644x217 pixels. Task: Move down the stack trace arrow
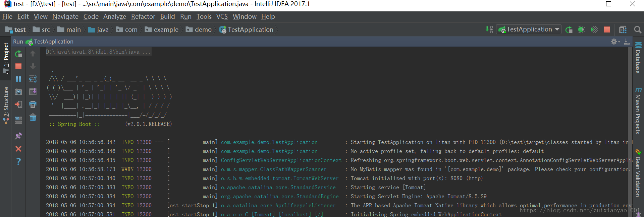[33, 66]
